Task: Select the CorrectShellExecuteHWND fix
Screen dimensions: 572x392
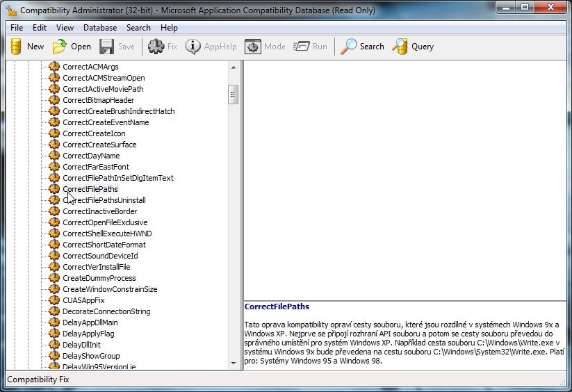Action: coord(107,234)
